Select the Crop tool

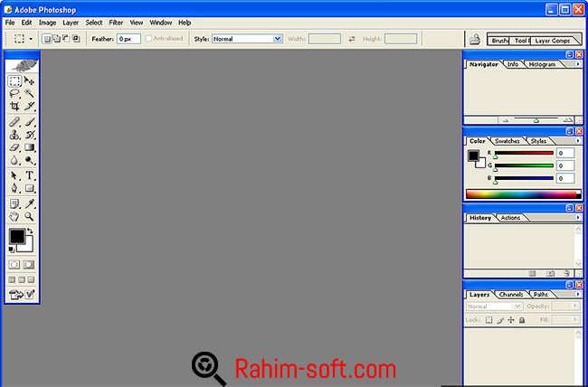(x=14, y=106)
